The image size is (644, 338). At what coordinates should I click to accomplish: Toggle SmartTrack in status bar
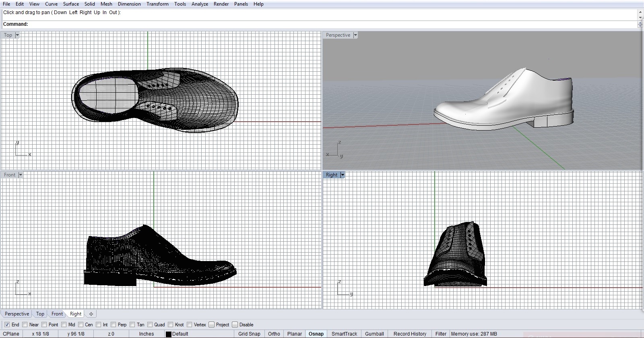point(344,334)
